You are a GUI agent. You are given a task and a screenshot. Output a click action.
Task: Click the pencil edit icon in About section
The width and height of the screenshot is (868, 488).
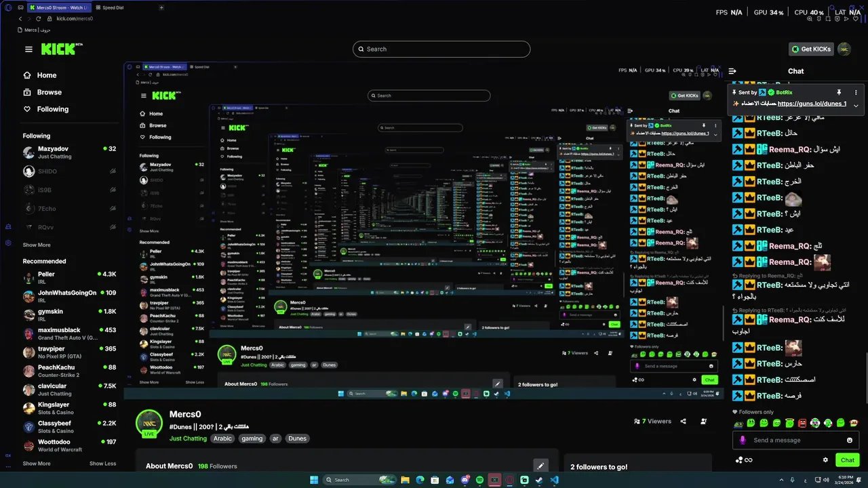click(540, 466)
